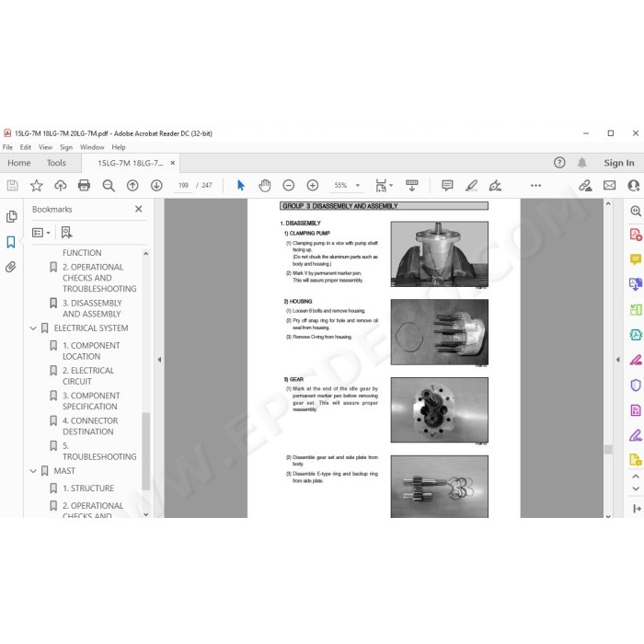Open notifications bell

[x=582, y=163]
